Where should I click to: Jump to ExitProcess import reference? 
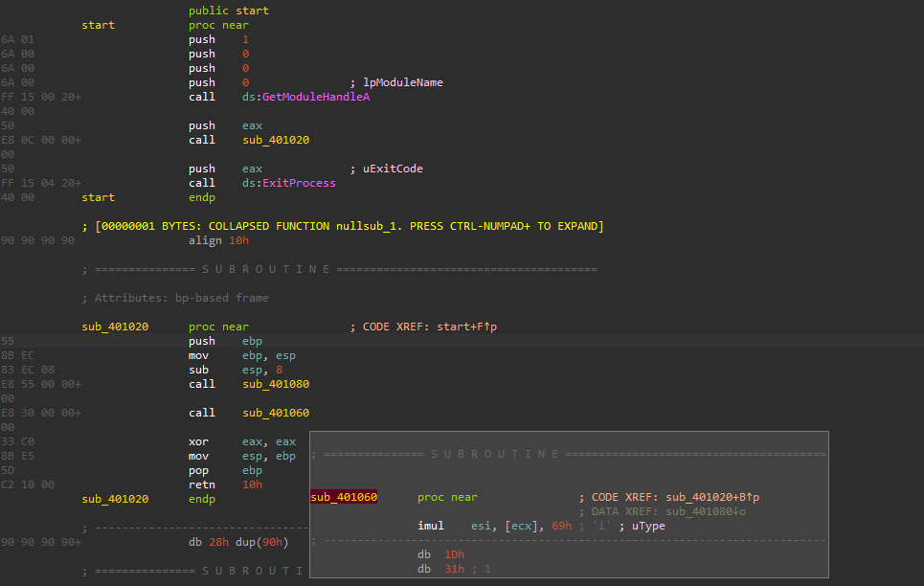(300, 183)
